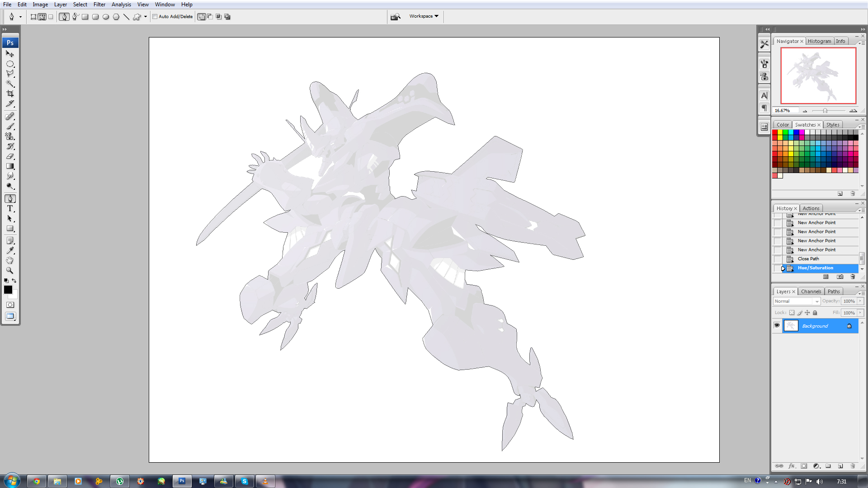Hide the Background layer eye icon
This screenshot has width=868, height=488.
tap(777, 325)
